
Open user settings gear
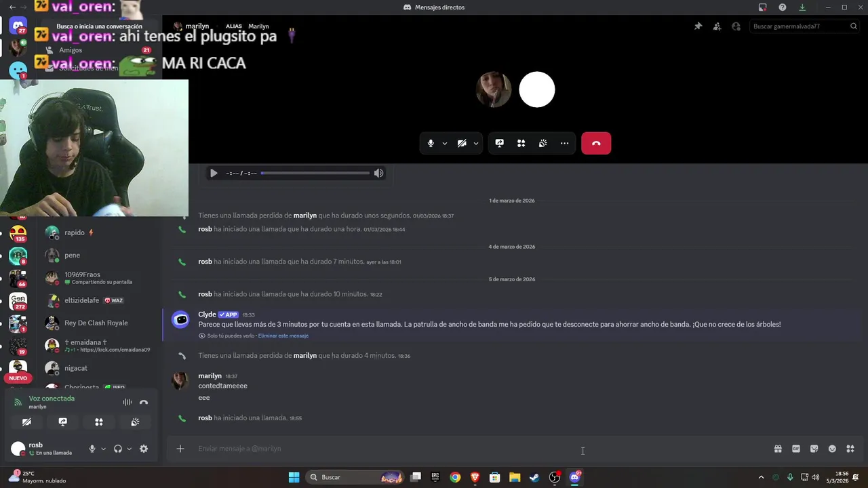pyautogui.click(x=144, y=449)
